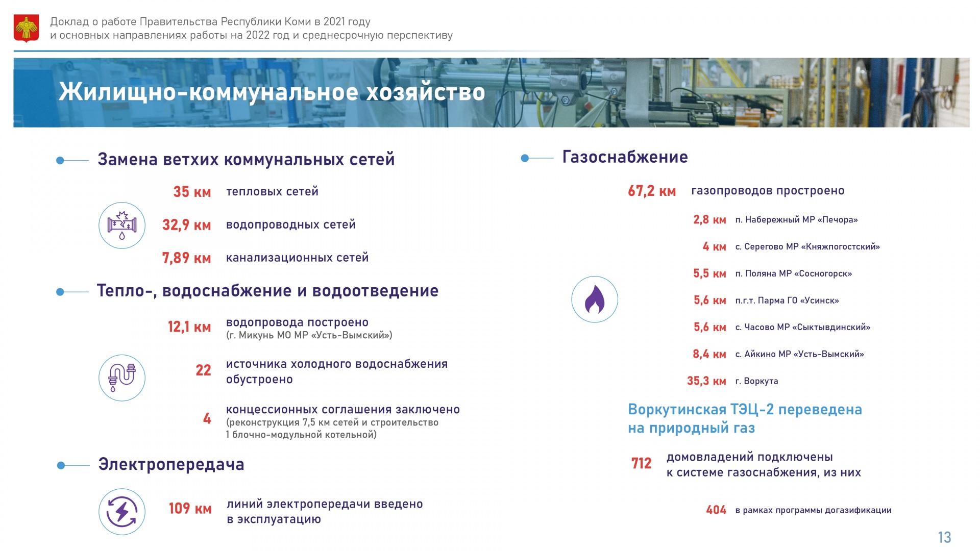Click the Komi Republic coat of arms
The height and width of the screenshot is (551, 980).
pyautogui.click(x=26, y=29)
